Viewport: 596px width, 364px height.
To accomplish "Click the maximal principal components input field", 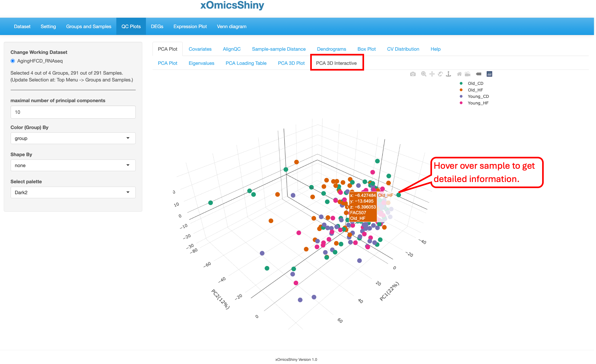I will [x=73, y=112].
